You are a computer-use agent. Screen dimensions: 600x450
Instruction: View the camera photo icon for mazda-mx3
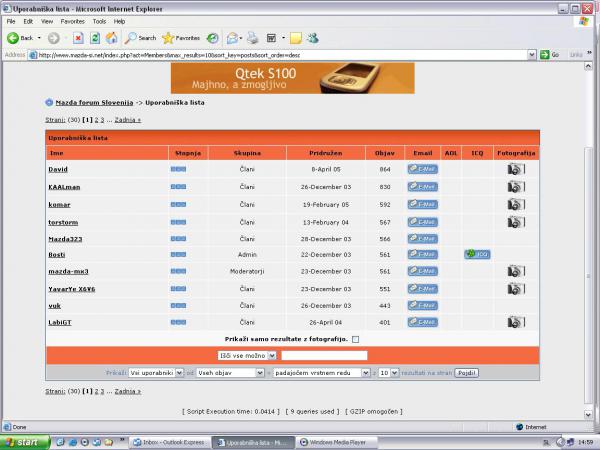[516, 271]
